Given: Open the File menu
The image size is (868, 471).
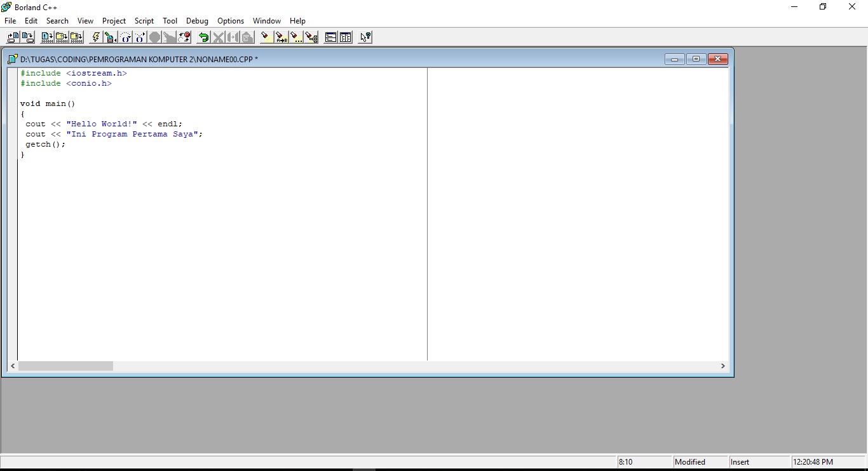Looking at the screenshot, I should pyautogui.click(x=10, y=20).
